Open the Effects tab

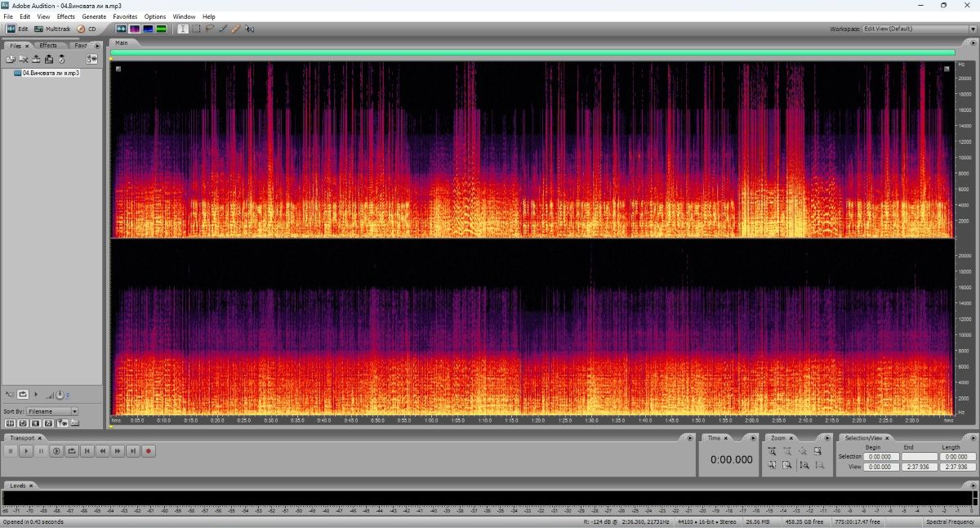48,46
